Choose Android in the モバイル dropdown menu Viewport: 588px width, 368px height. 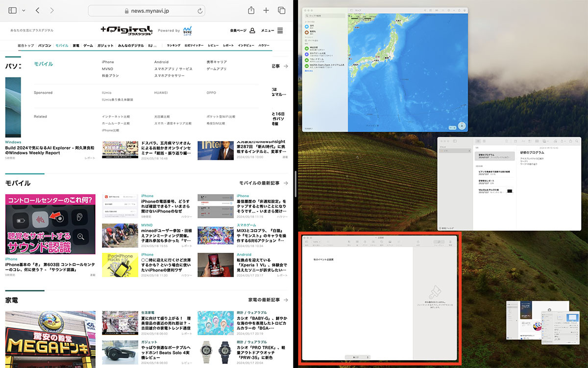[161, 62]
